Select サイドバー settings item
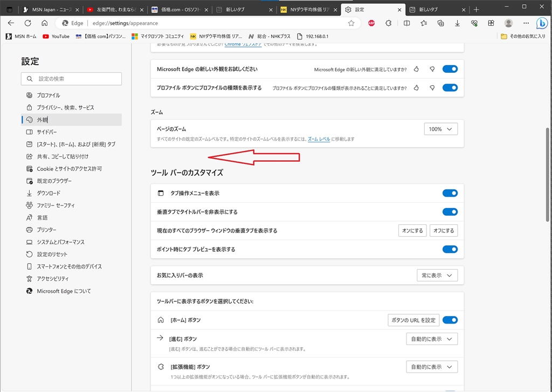The image size is (552, 392). coord(72,132)
